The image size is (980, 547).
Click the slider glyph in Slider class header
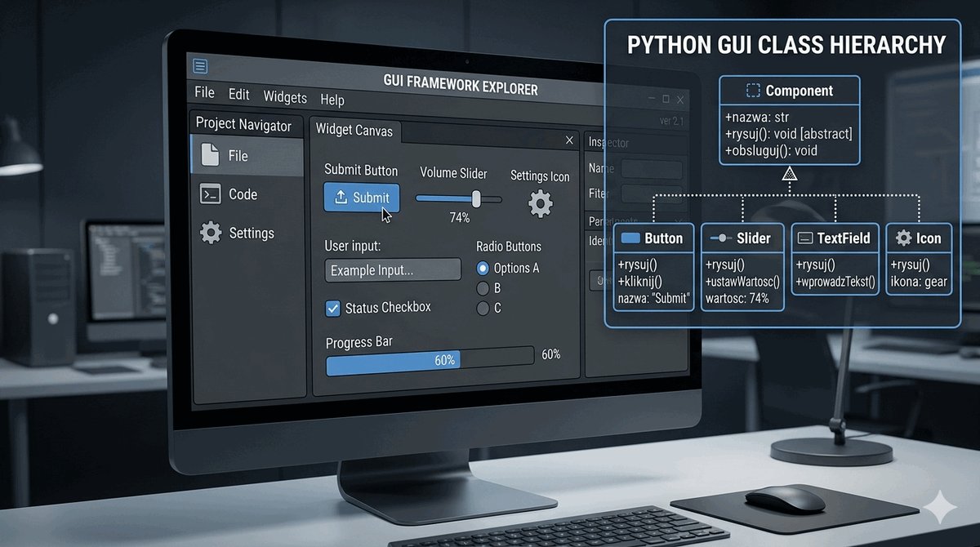[720, 238]
